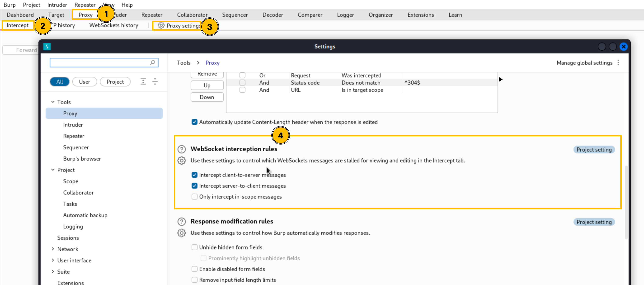Open help for WebSocket interception rules
The width and height of the screenshot is (644, 285).
181,149
